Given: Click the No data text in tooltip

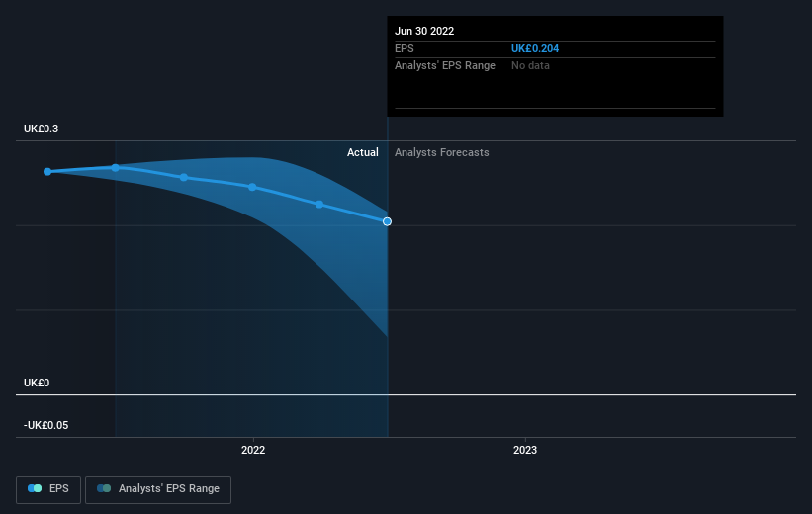Looking at the screenshot, I should click(530, 66).
